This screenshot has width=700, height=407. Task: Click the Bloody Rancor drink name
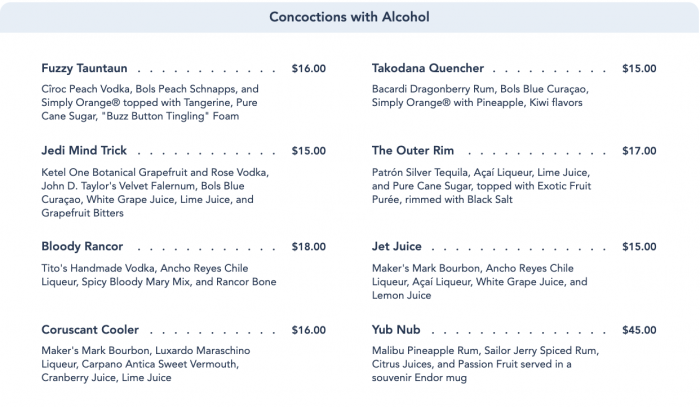pos(82,246)
